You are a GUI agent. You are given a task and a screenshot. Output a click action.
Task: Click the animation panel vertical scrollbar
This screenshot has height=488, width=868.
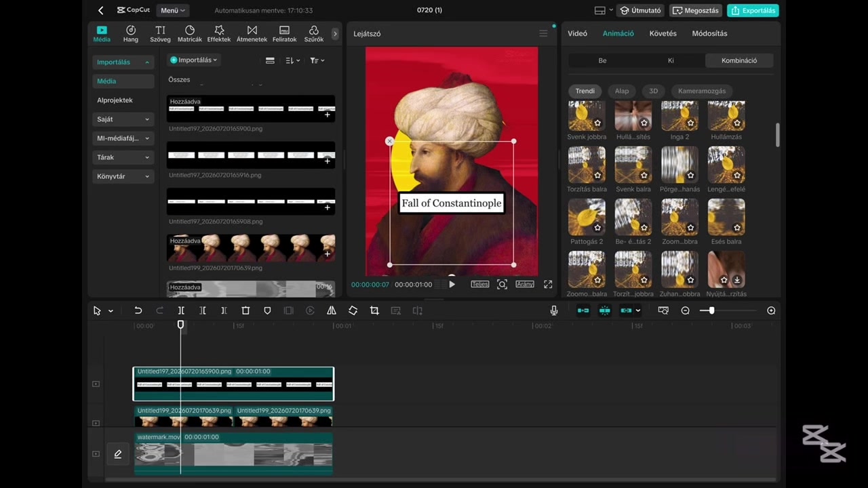point(777,135)
